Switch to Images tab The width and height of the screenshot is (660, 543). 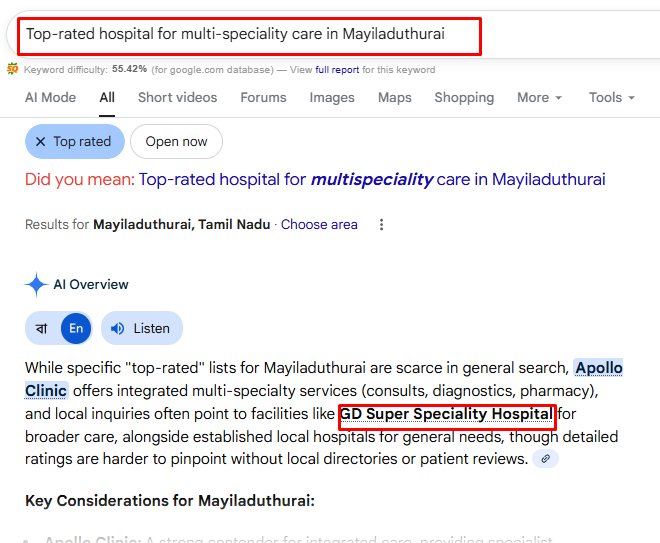click(332, 97)
